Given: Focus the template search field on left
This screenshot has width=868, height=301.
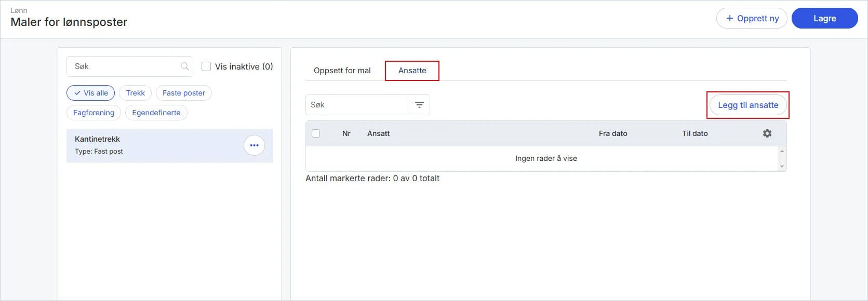Looking at the screenshot, I should (x=130, y=66).
